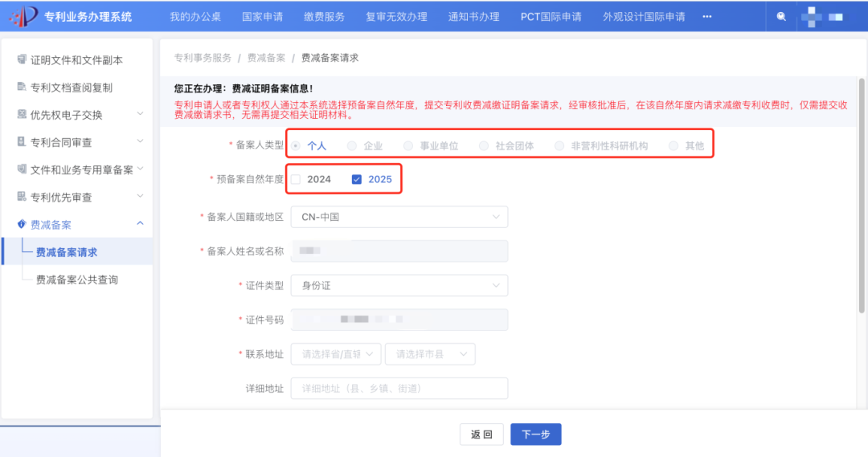Select the 企业 radio button
This screenshot has width=868, height=457.
coord(352,146)
